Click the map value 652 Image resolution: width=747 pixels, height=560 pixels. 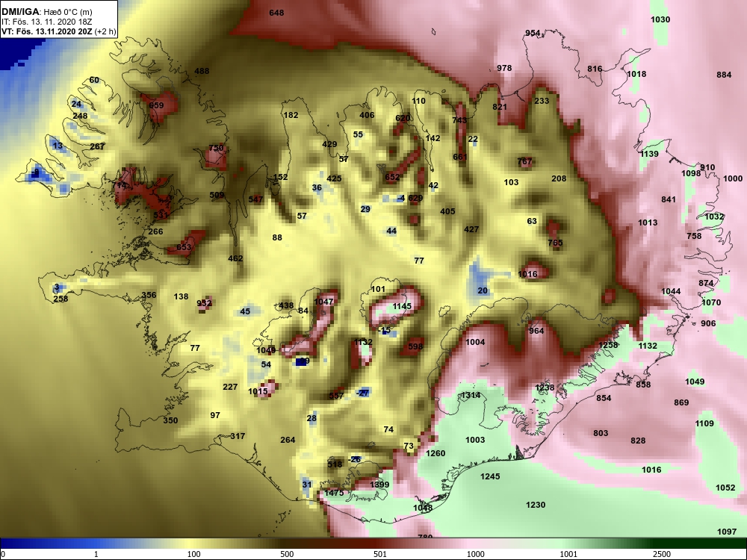(392, 177)
